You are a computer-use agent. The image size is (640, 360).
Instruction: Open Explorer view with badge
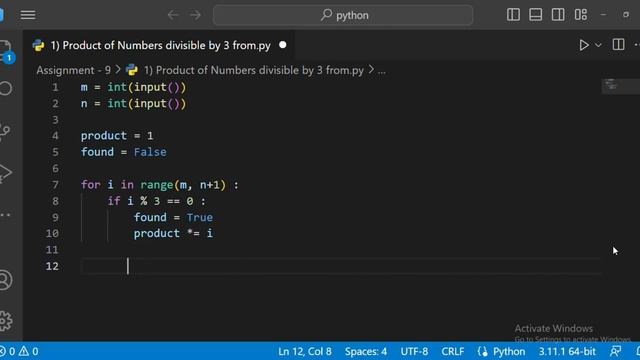pyautogui.click(x=7, y=51)
